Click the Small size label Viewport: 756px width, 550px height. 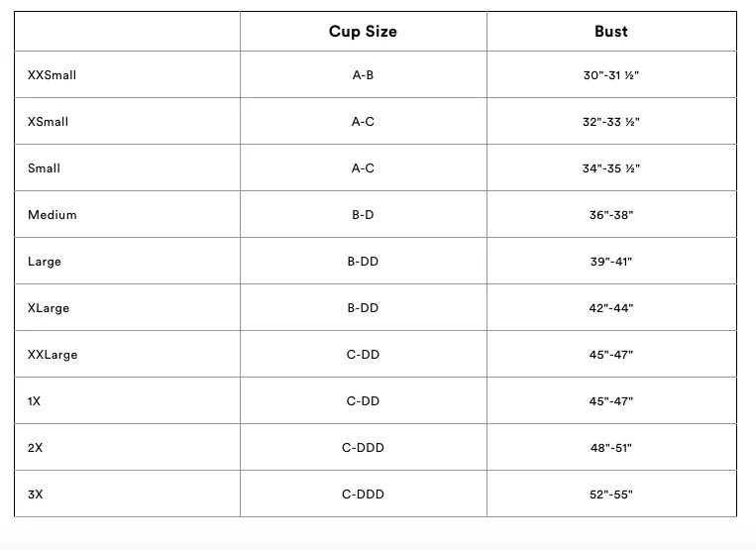click(44, 168)
